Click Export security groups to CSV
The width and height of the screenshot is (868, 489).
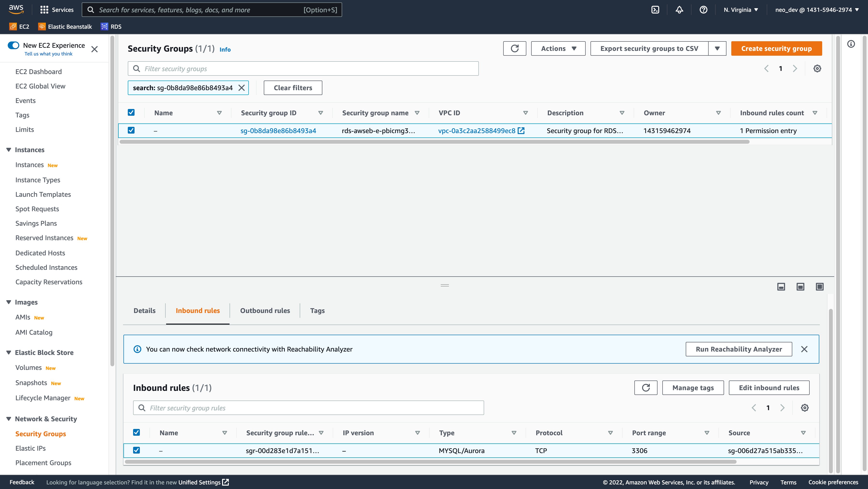click(x=649, y=48)
